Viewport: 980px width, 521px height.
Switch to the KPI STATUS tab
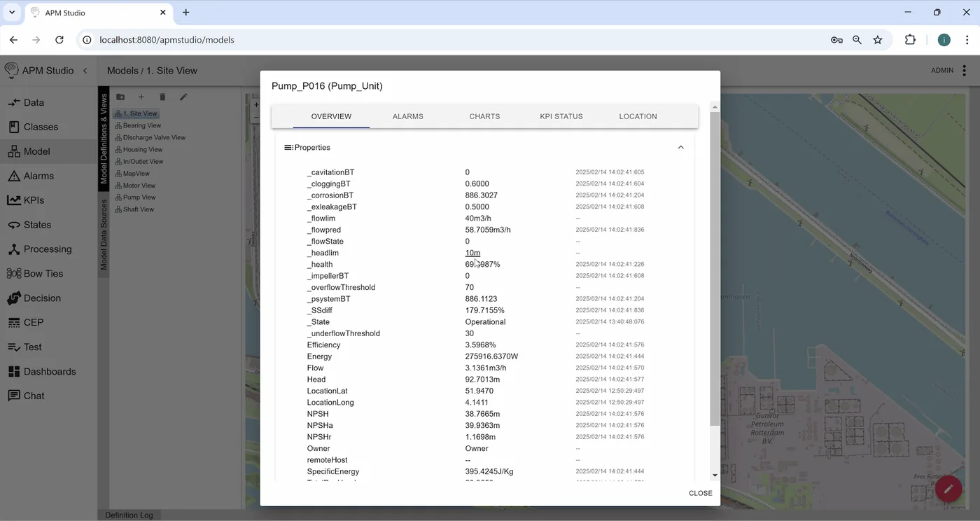pos(561,116)
